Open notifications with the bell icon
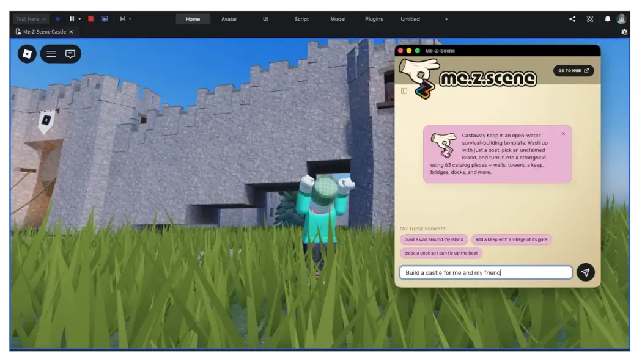 [608, 19]
